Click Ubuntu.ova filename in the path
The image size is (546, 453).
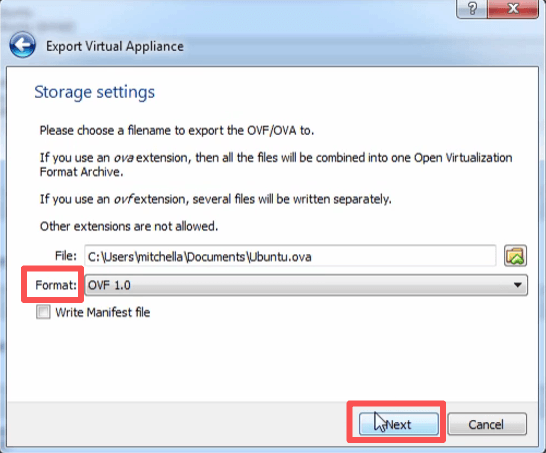[x=280, y=257]
